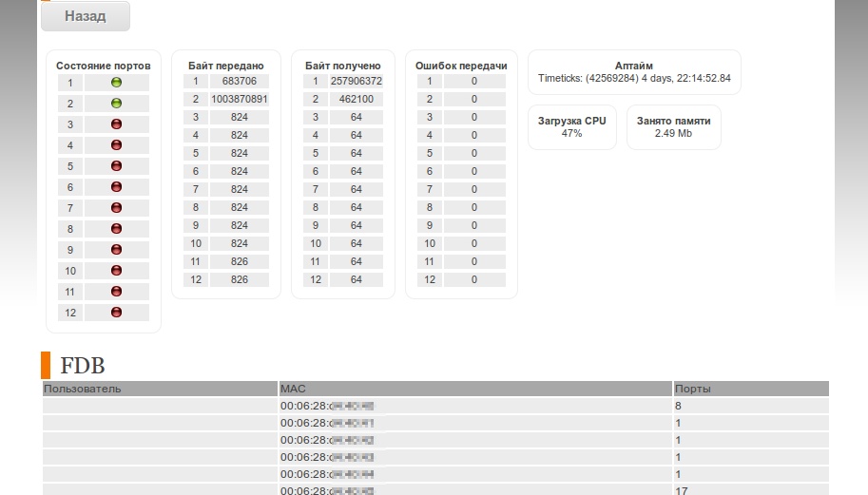
Task: Click the Пользователь column header
Action: [x=83, y=389]
